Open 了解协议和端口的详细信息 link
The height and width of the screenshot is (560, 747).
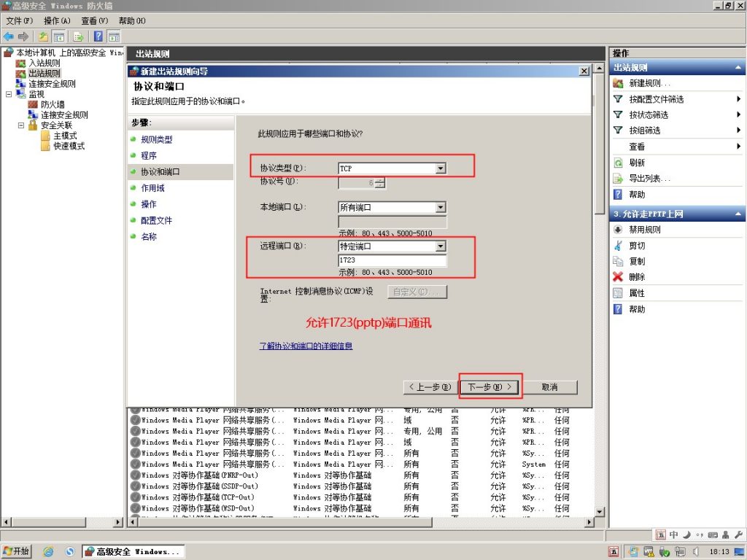306,346
